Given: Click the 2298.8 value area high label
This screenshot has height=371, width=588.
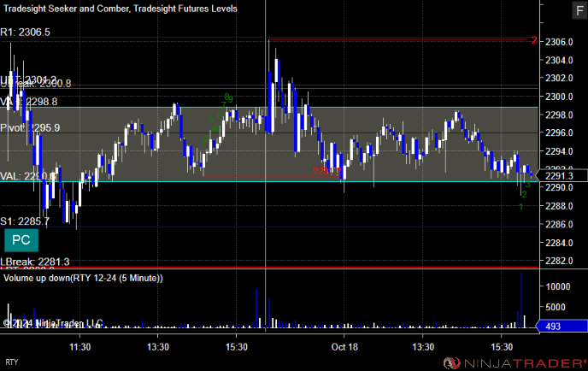Looking at the screenshot, I should [x=29, y=102].
